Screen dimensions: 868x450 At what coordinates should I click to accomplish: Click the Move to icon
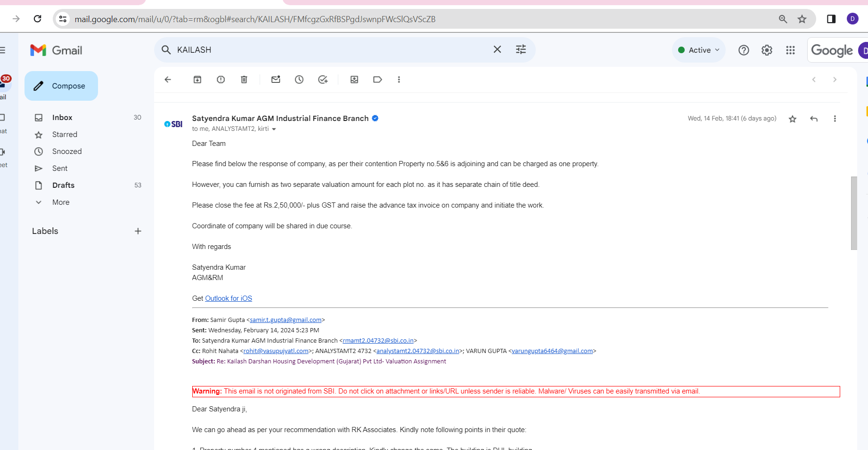coord(354,80)
